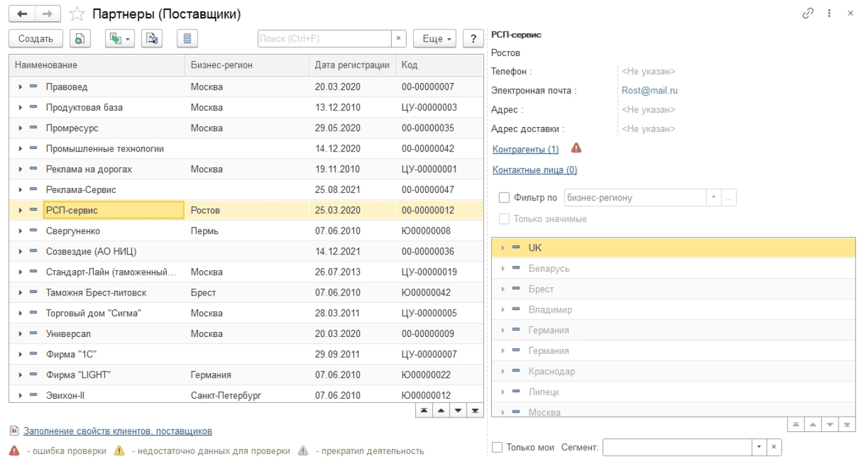This screenshot has width=868, height=464.
Task: Open help with the question mark button
Action: [x=473, y=38]
